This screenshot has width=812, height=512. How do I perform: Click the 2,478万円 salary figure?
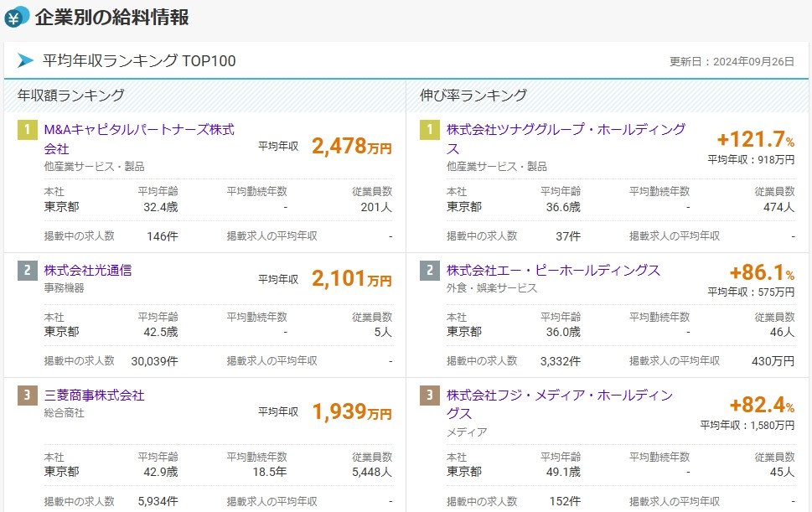click(352, 146)
